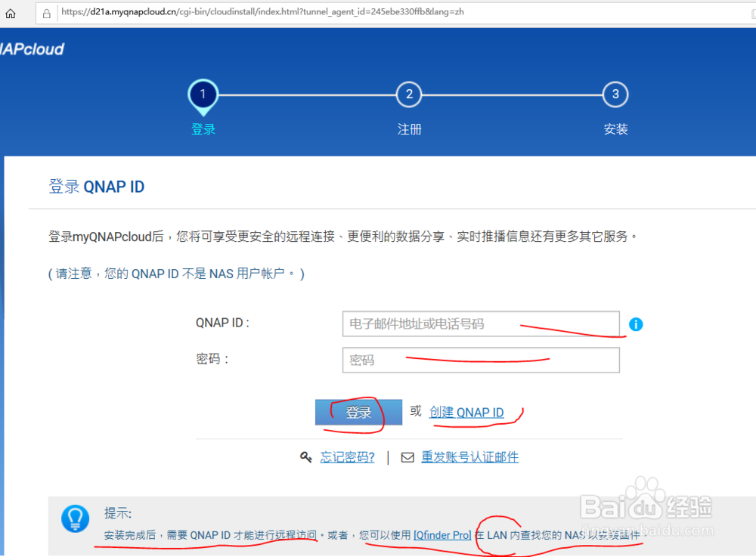Click the lightbulb tip icon
The height and width of the screenshot is (557, 756).
[x=75, y=518]
